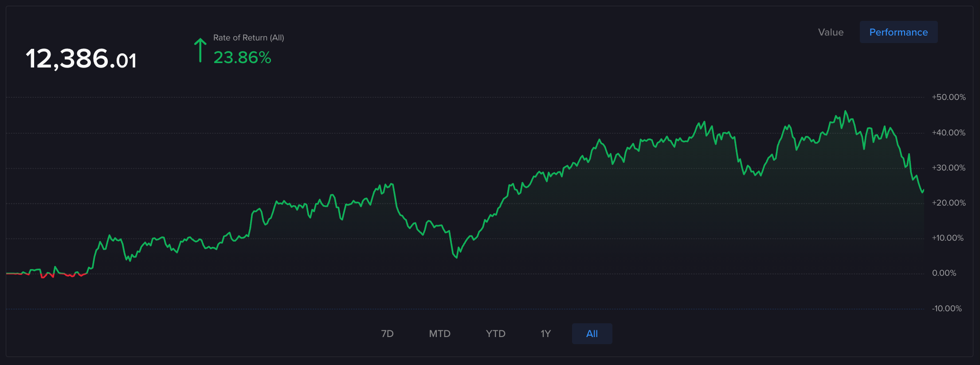
Task: Choose the YTD time range
Action: 495,333
